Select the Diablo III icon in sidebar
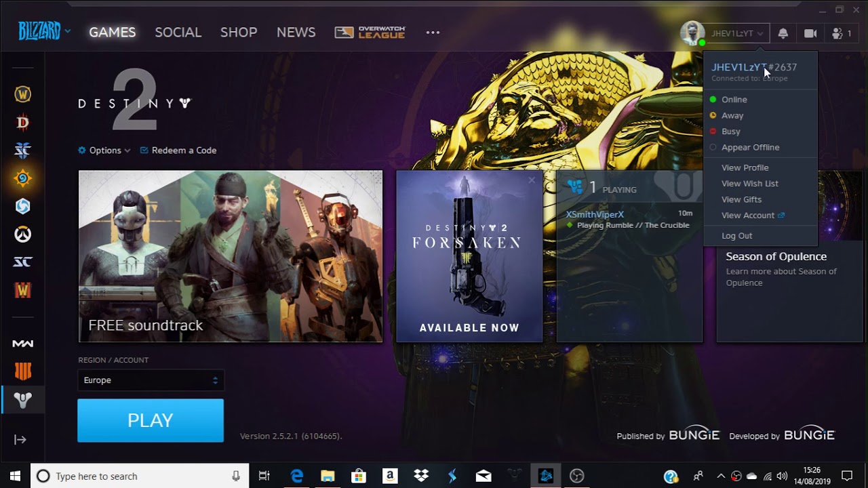The image size is (868, 488). point(22,123)
